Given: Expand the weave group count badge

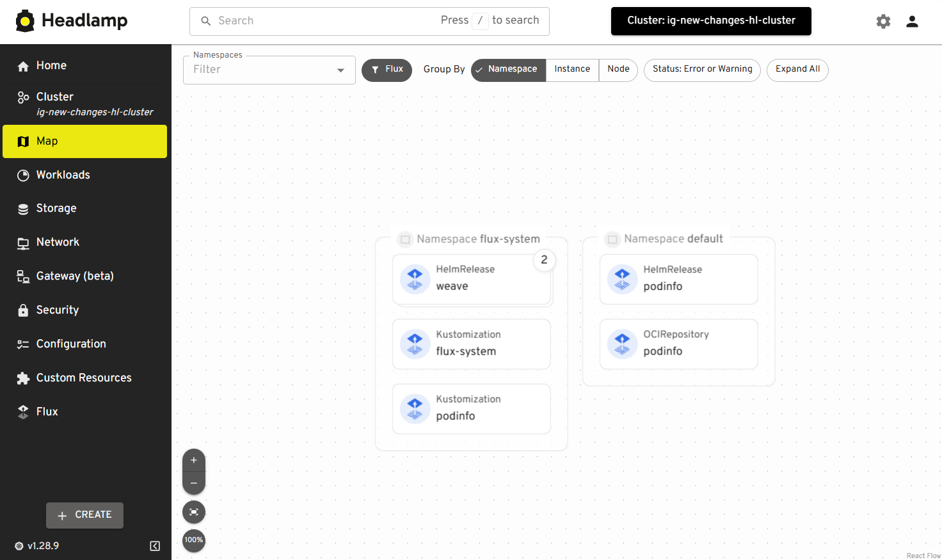Looking at the screenshot, I should [x=544, y=260].
